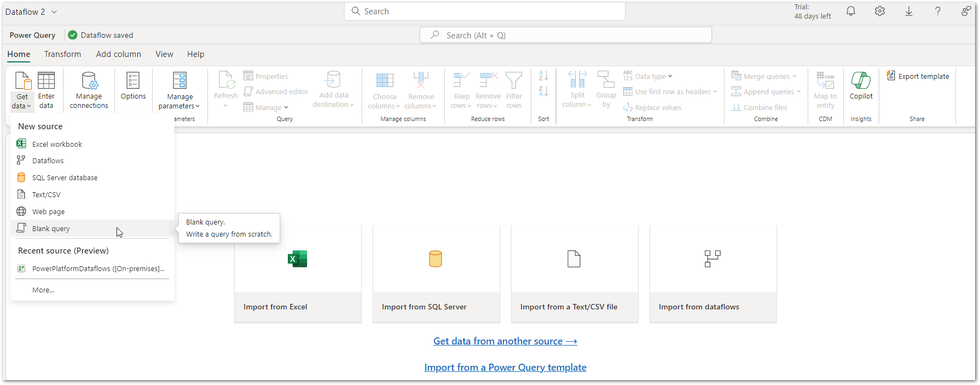Screen dimensions: 980x385
Task: Open the Add column tab
Action: 118,54
